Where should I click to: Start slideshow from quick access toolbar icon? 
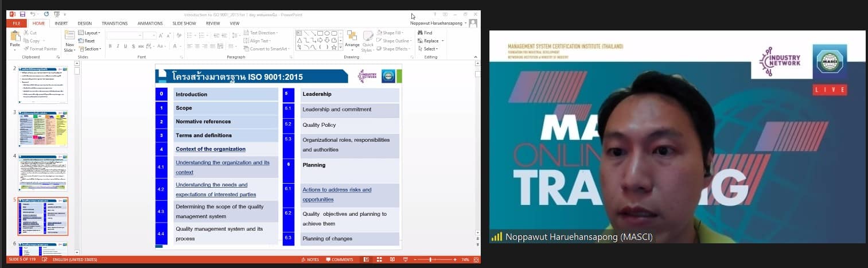point(56,14)
